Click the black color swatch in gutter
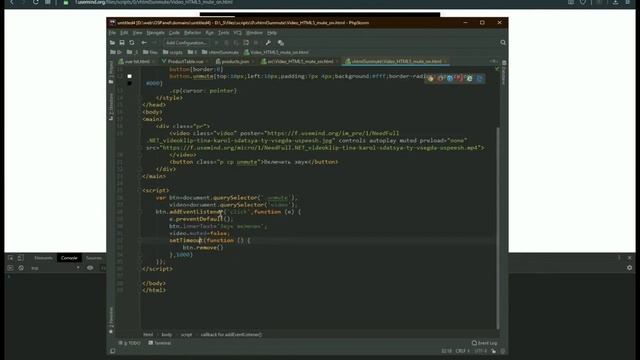The width and height of the screenshot is (640, 360). click(129, 83)
